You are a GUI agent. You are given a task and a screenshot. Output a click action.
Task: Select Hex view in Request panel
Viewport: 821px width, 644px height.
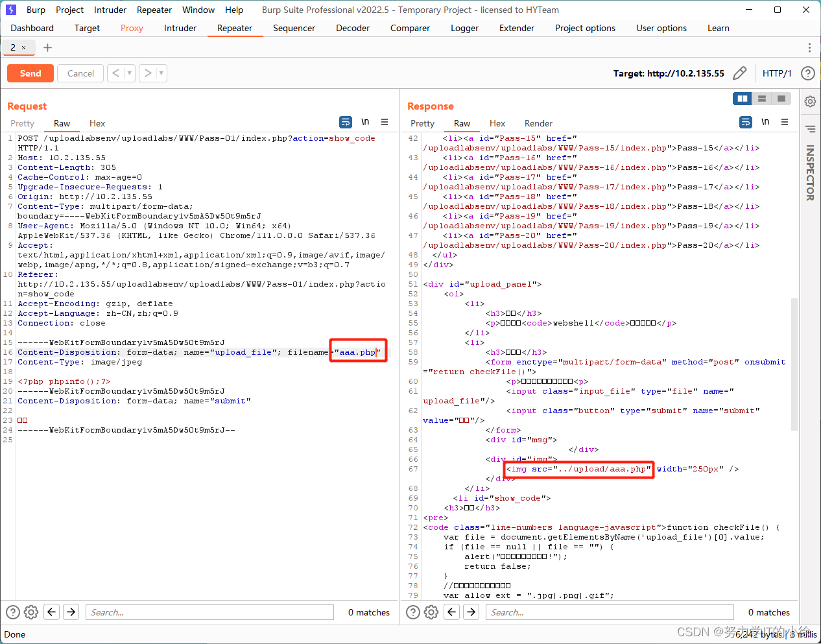97,123
